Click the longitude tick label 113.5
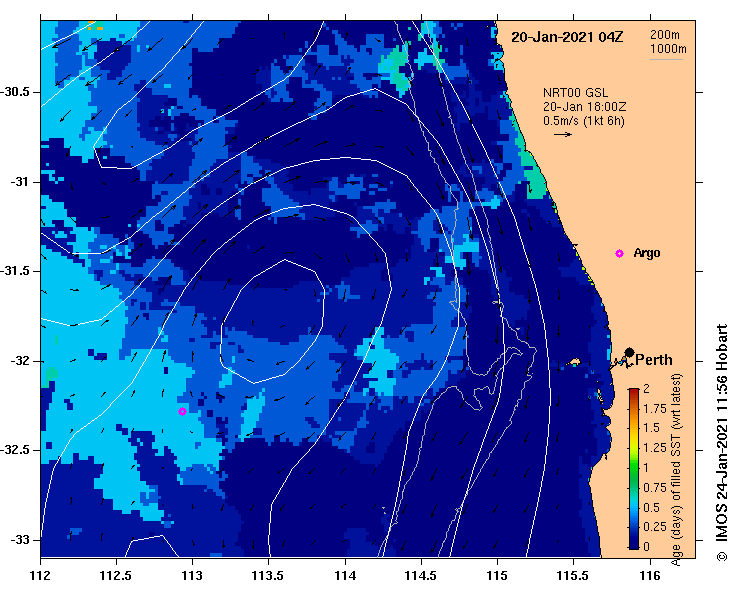 coord(268,576)
